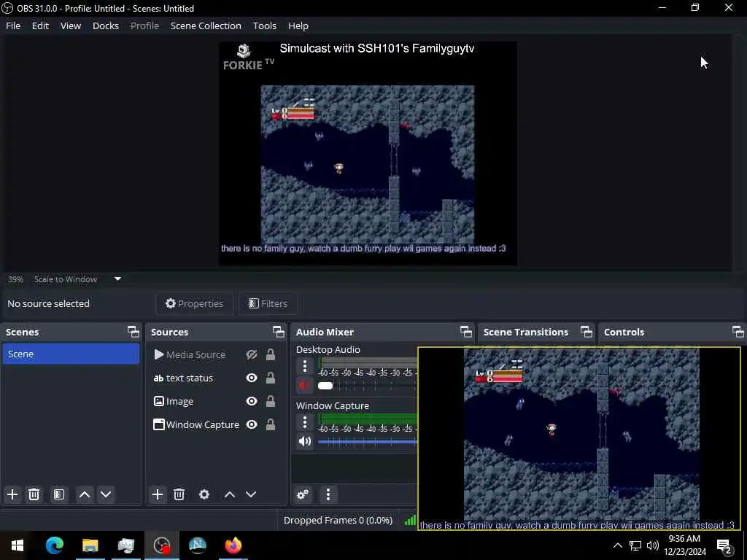Screen dimensions: 747x560
Task: Open the Tools menu
Action: 264,26
